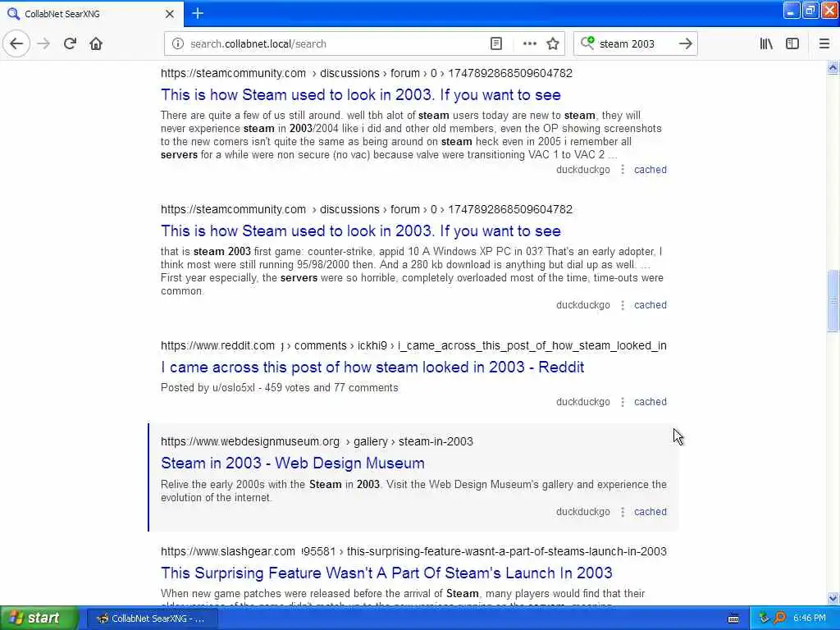The height and width of the screenshot is (630, 840).
Task: Click duckduckgo label under Reddit result
Action: [583, 402]
